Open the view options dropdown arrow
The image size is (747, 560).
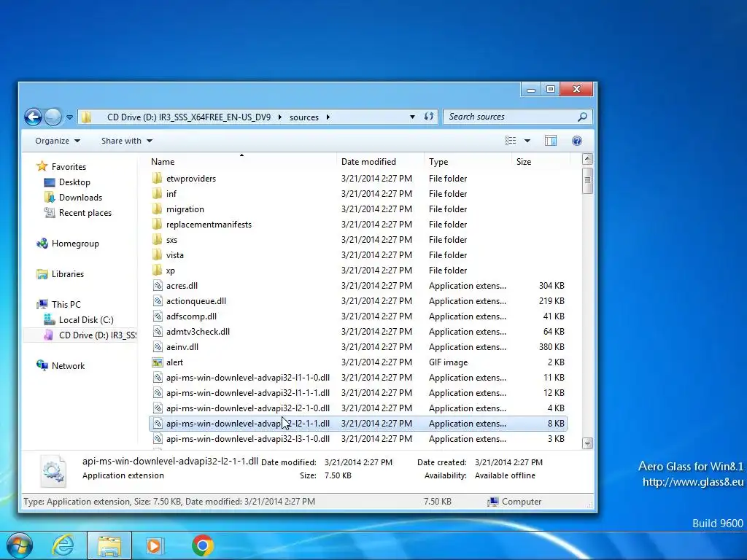(x=527, y=141)
